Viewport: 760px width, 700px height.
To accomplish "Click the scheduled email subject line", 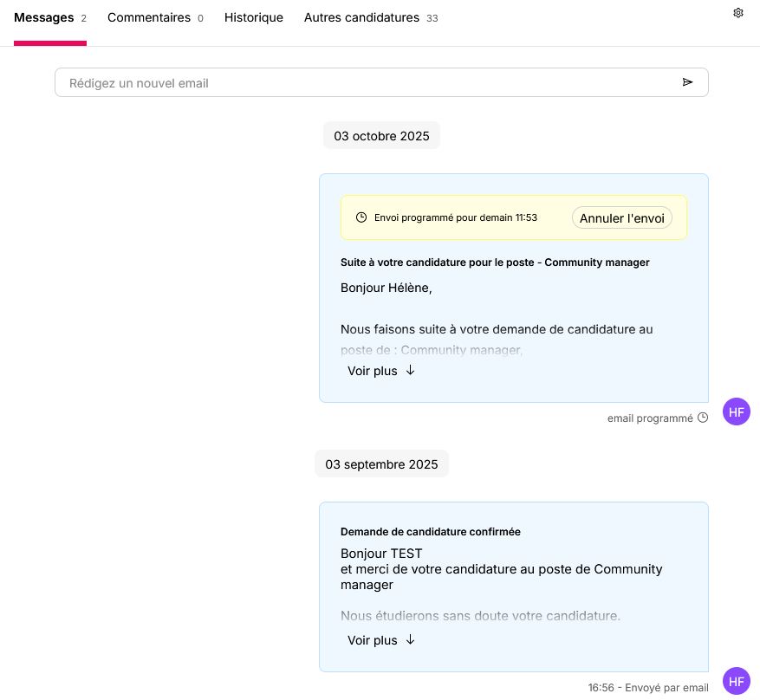I will (x=495, y=262).
